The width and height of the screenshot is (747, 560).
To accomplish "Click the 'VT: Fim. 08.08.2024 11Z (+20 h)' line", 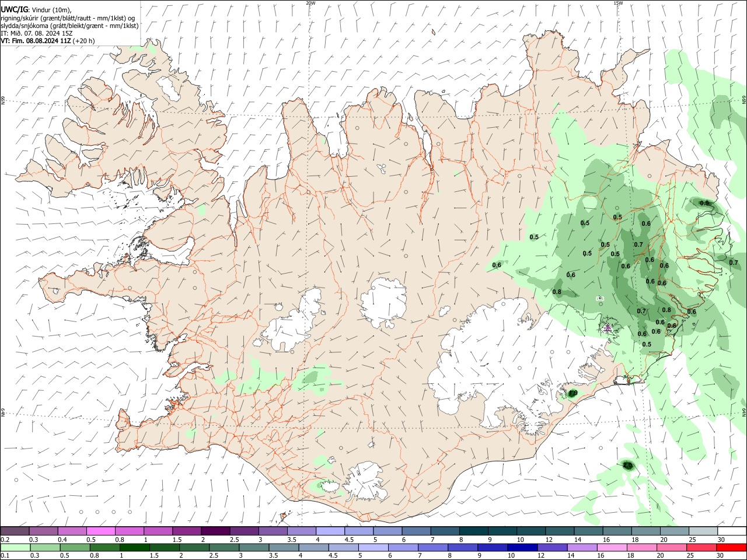I will 48,41.
